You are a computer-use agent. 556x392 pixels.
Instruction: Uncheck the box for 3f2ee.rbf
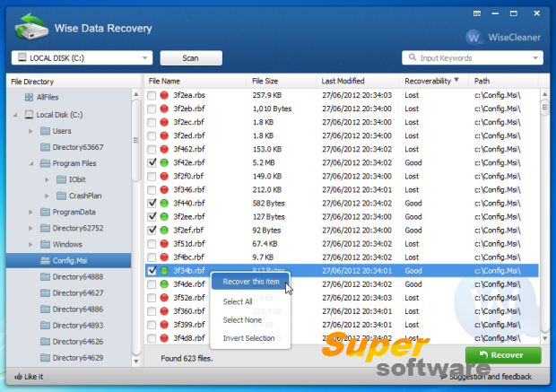pyautogui.click(x=152, y=217)
